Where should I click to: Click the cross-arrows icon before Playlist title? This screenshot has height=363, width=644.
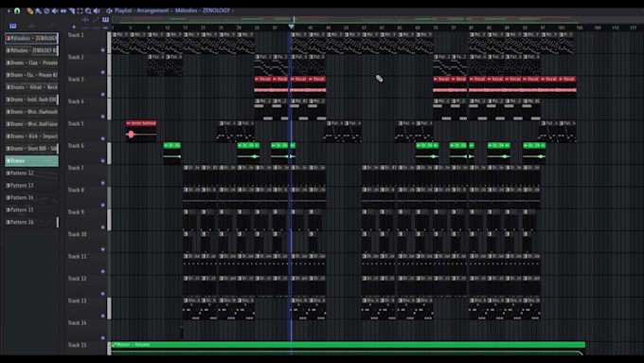tap(109, 10)
